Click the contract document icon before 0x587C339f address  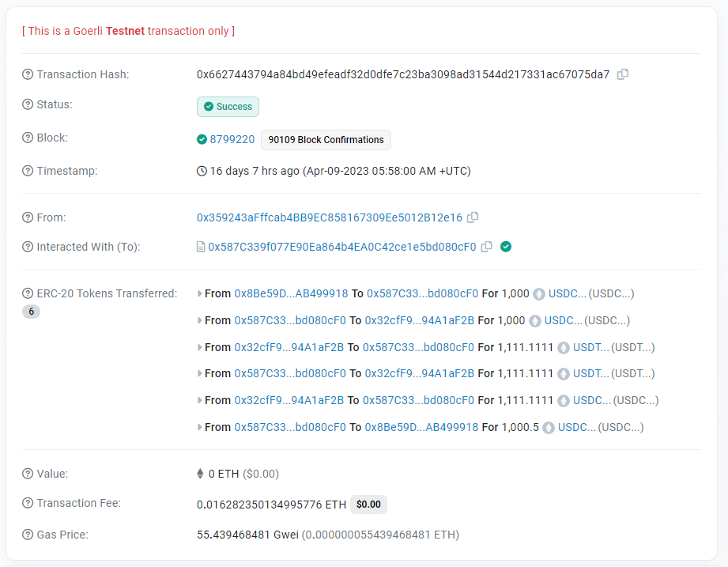201,247
